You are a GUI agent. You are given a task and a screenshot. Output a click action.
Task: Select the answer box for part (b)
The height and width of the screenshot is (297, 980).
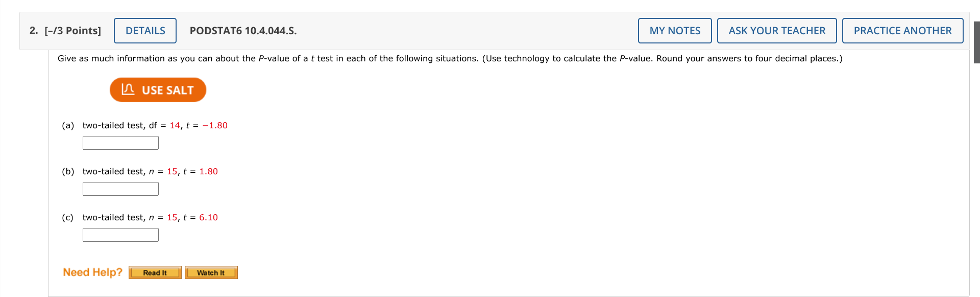[120, 189]
